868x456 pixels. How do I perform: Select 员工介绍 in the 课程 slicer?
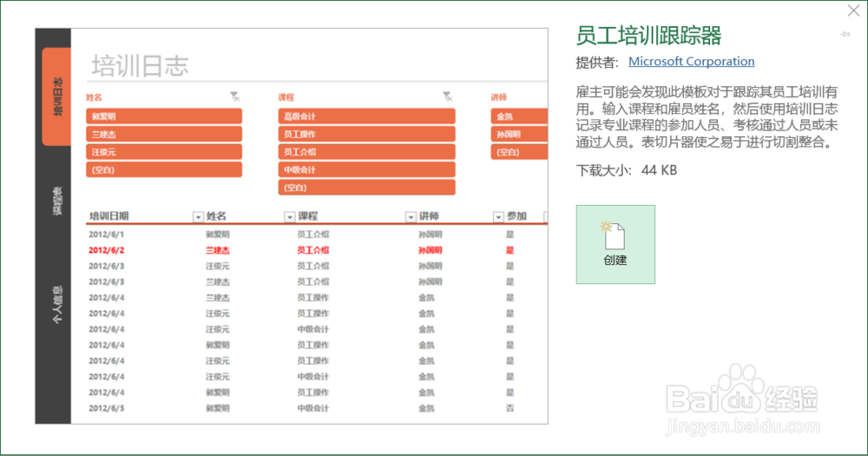pos(366,152)
